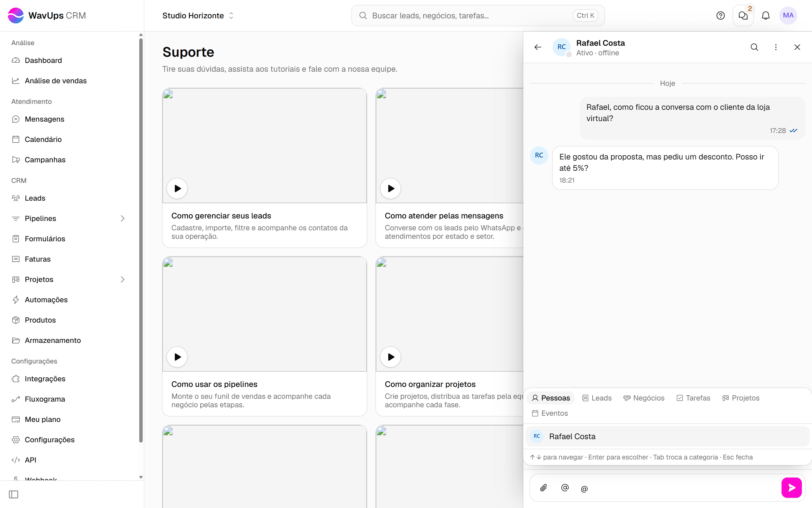This screenshot has width=812, height=508.
Task: Select the Pessoas mention category tab
Action: pos(551,398)
